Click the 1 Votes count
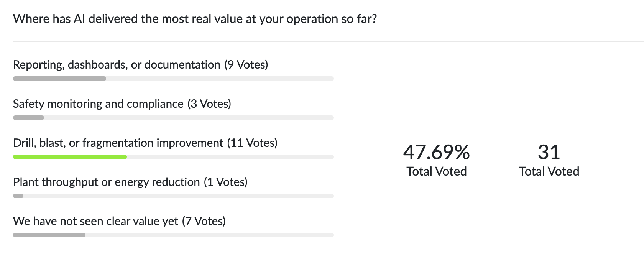Viewport: 644px width, 263px height. pos(225,182)
